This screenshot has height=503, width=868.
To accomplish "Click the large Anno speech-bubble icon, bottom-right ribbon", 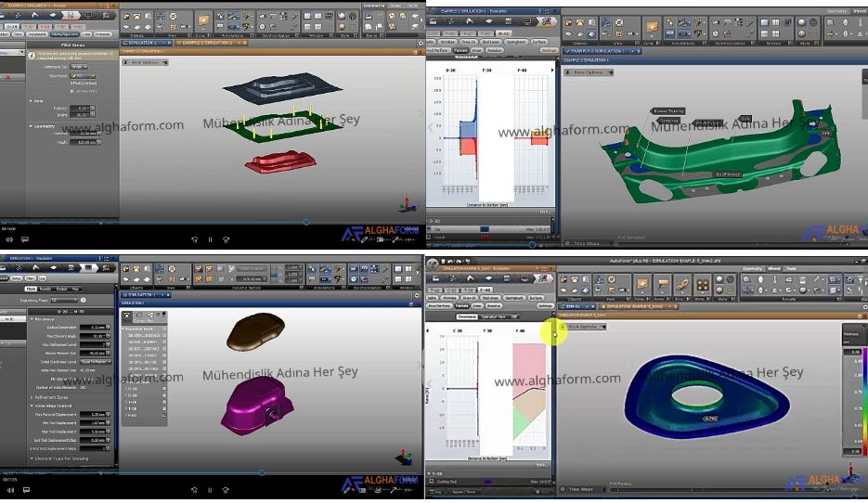I will coord(662,285).
